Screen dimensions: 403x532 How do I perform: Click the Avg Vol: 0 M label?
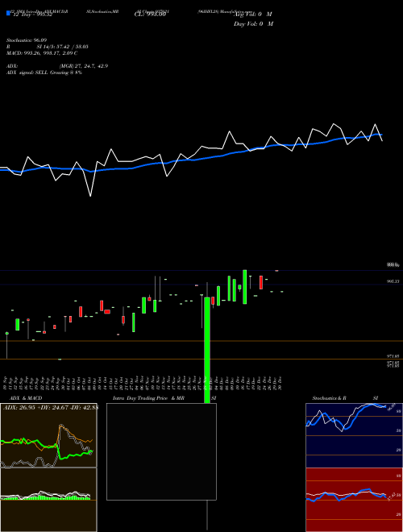click(x=253, y=15)
